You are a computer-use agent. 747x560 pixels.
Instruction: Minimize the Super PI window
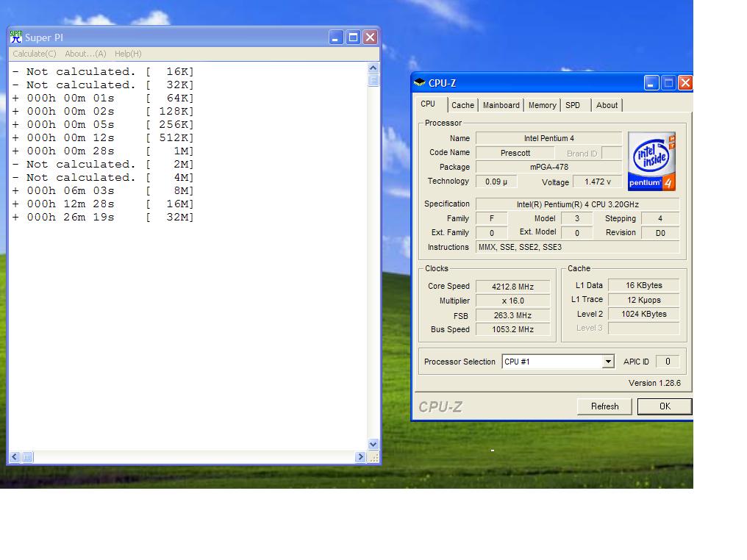click(x=336, y=37)
